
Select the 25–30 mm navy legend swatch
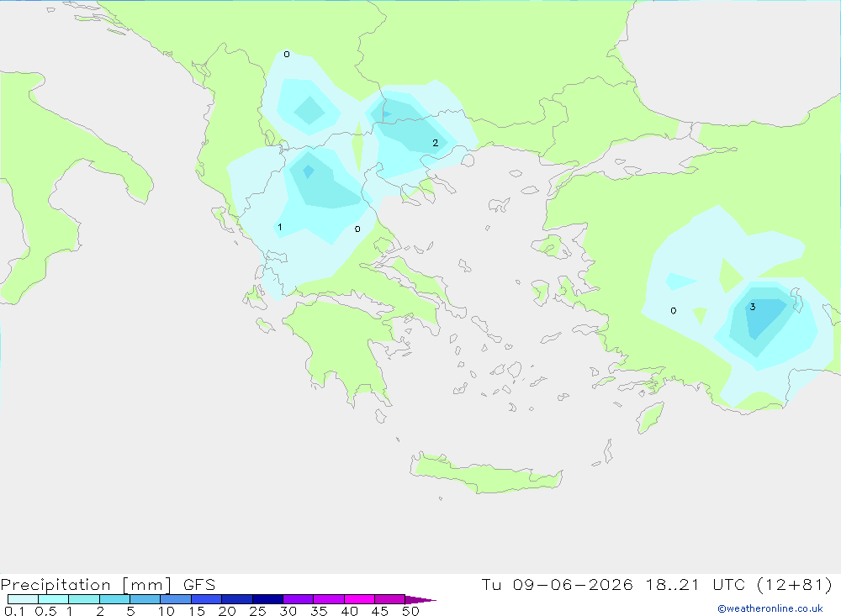(x=267, y=599)
